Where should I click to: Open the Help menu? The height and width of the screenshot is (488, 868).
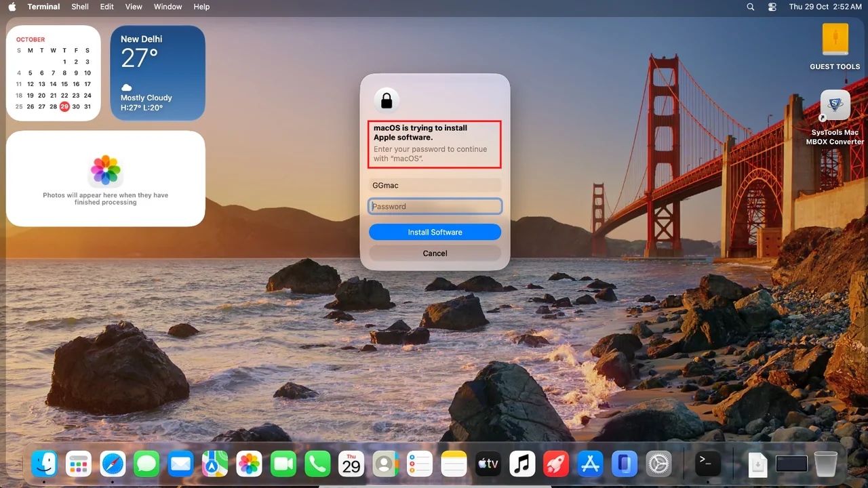[x=201, y=7]
